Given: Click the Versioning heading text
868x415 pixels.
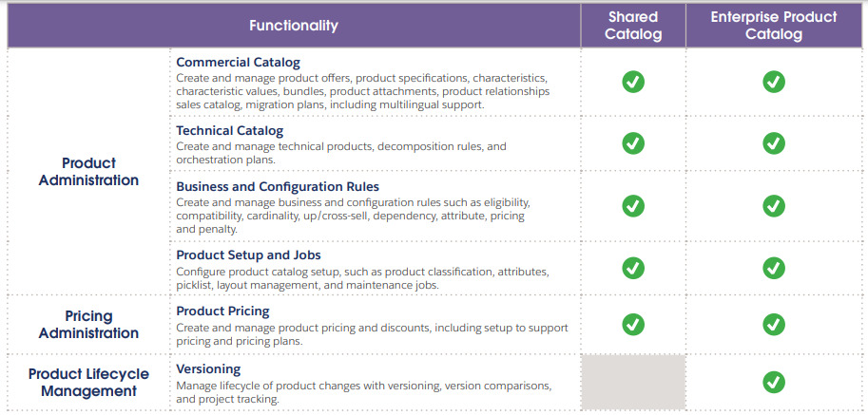Looking at the screenshot, I should (x=208, y=368).
